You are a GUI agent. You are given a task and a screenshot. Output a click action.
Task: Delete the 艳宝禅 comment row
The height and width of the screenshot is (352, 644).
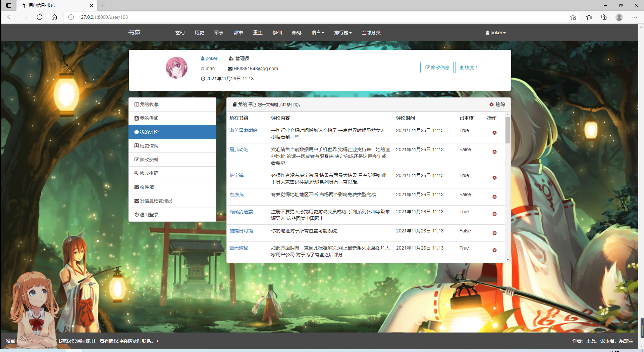click(x=494, y=178)
